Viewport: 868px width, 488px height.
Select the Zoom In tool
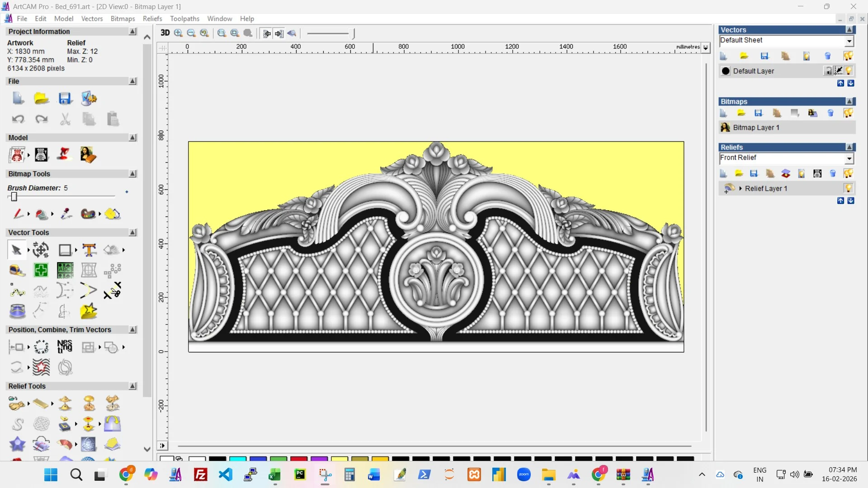(178, 33)
